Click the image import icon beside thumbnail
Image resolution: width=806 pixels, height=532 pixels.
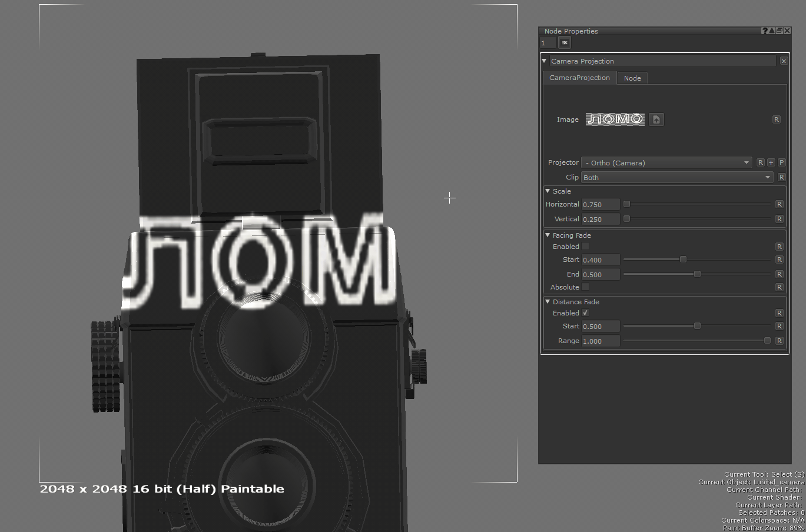[656, 119]
